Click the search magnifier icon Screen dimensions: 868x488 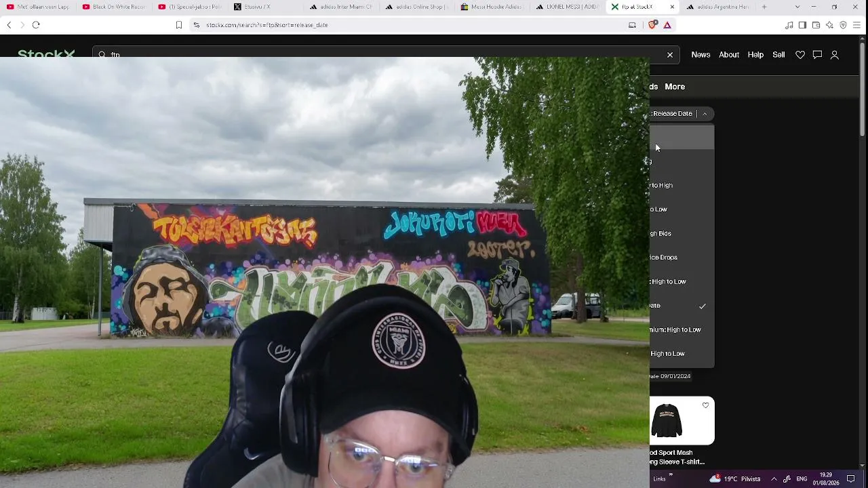102,55
